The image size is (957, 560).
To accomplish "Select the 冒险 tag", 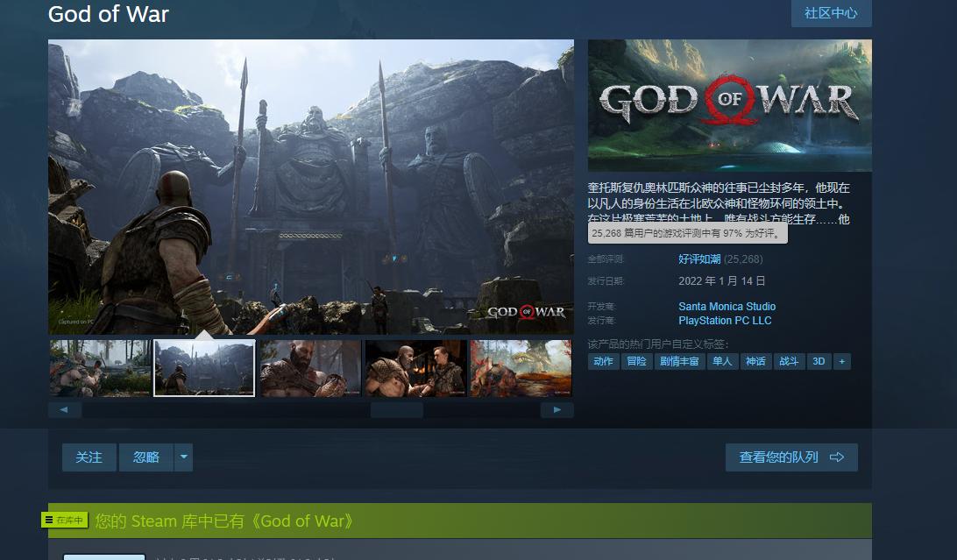I will (x=636, y=361).
